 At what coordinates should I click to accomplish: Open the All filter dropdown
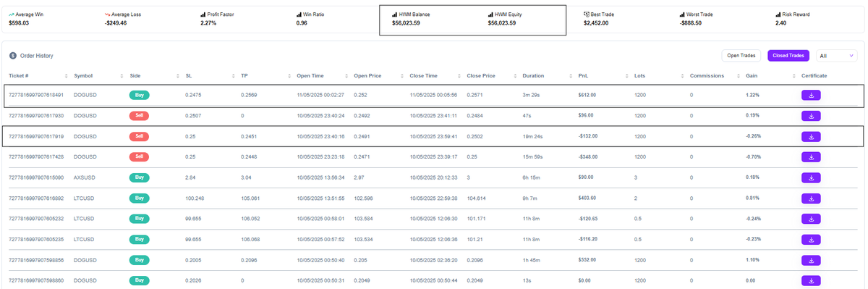pyautogui.click(x=837, y=55)
